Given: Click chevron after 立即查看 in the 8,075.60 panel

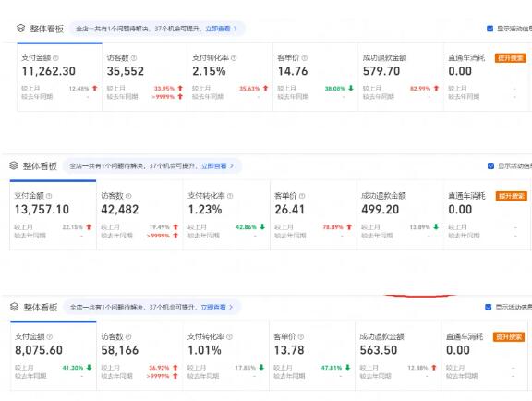Looking at the screenshot, I should [x=231, y=308].
